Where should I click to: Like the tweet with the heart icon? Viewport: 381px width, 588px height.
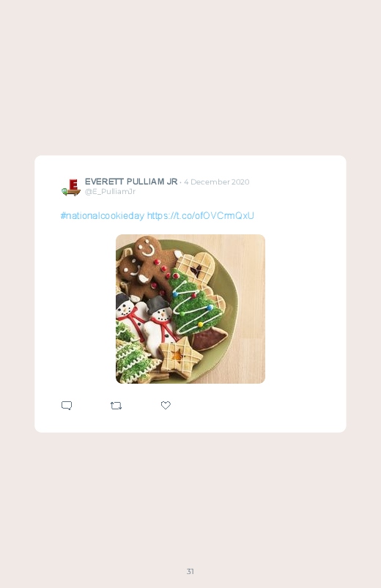coord(166,405)
